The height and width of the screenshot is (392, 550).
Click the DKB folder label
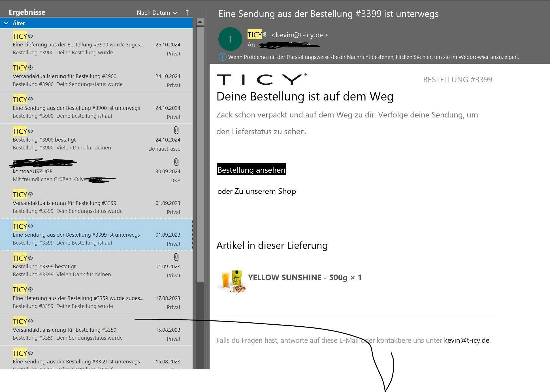(x=175, y=180)
